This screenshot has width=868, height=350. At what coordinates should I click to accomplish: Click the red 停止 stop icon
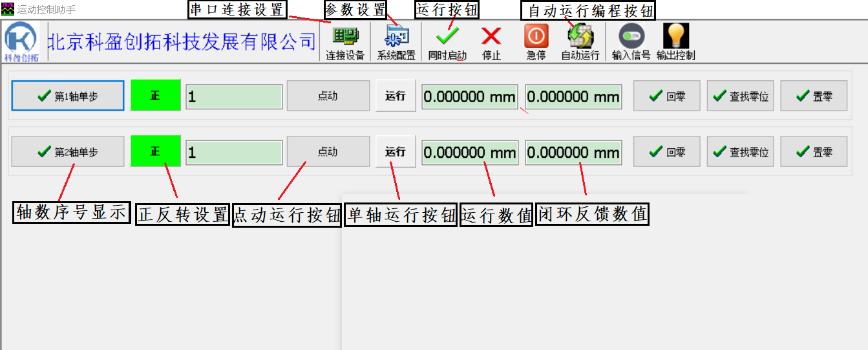[492, 43]
